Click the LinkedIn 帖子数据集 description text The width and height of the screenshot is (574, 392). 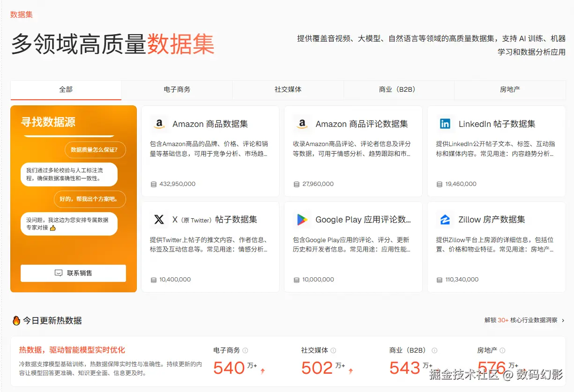click(496, 149)
